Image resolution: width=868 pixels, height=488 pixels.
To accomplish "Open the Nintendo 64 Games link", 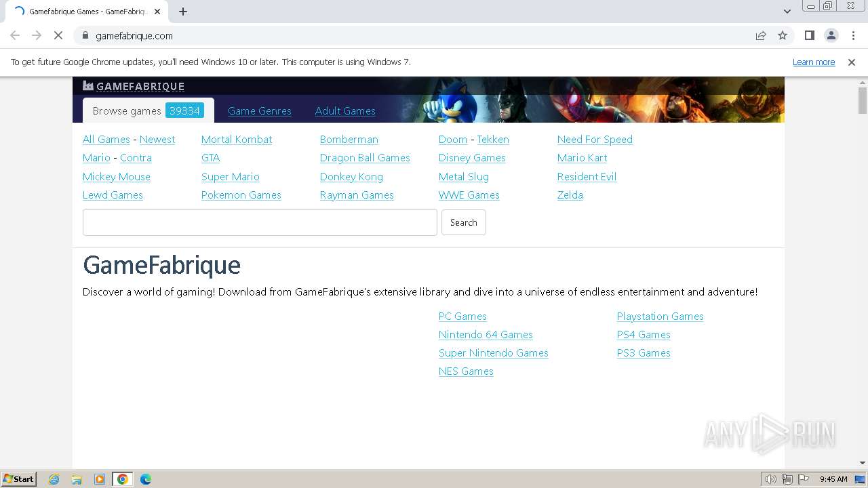I will pyautogui.click(x=486, y=335).
